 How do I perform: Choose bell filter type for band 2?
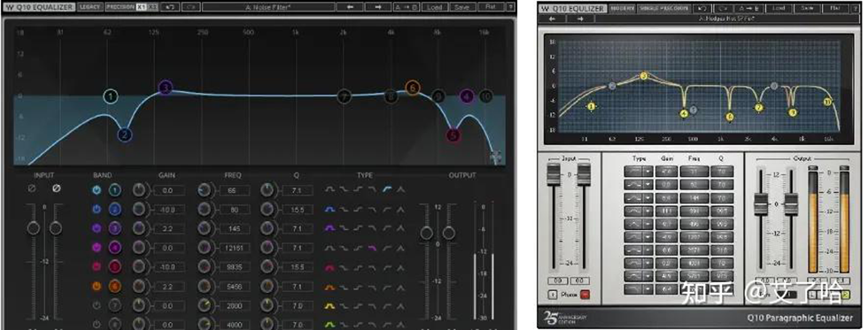point(329,210)
